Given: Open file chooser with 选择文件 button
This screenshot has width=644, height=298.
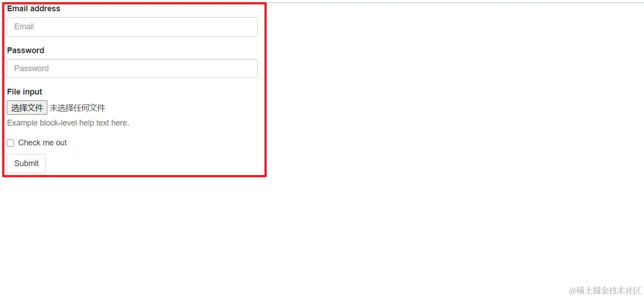Looking at the screenshot, I should pos(27,108).
